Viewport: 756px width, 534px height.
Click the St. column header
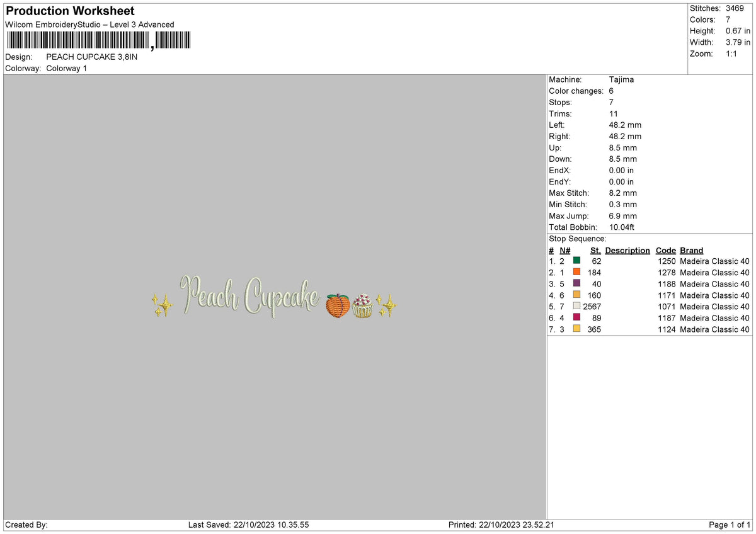click(595, 251)
